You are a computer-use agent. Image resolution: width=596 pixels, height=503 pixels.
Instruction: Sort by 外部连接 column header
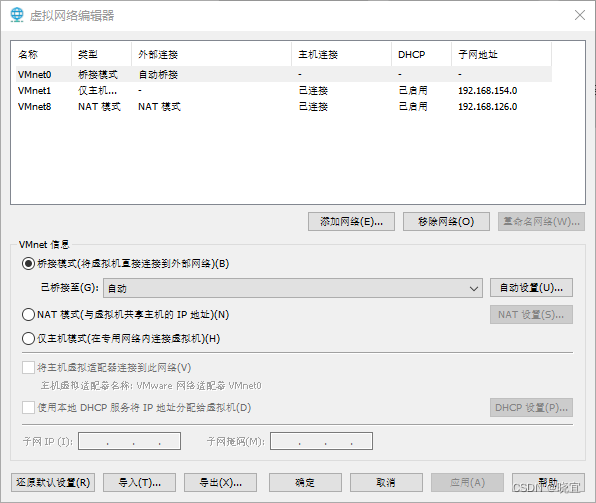point(212,54)
